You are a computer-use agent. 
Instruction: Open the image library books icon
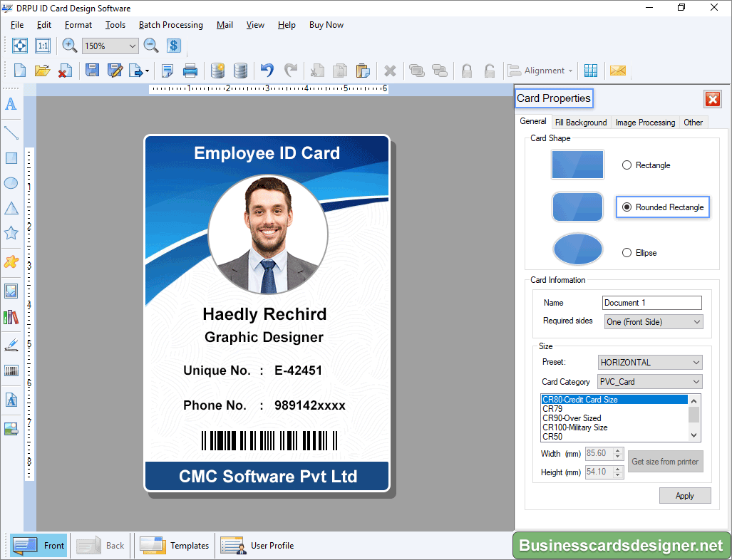11,317
